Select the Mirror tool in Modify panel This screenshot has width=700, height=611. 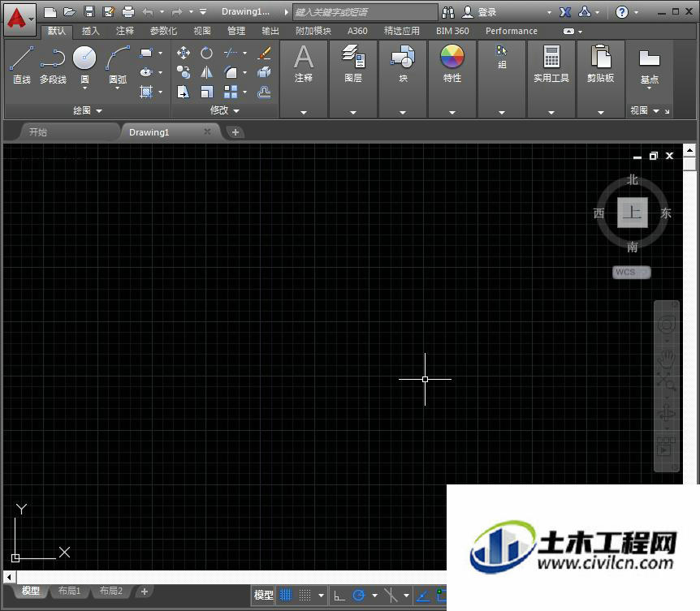[207, 72]
